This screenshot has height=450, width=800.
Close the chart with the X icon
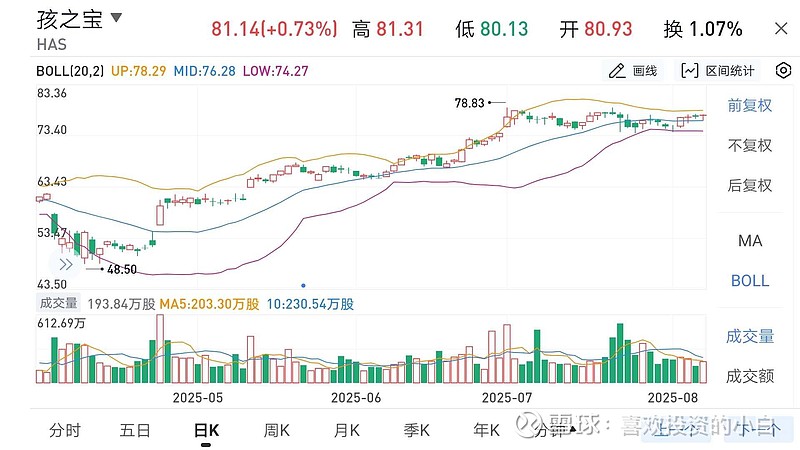(781, 29)
